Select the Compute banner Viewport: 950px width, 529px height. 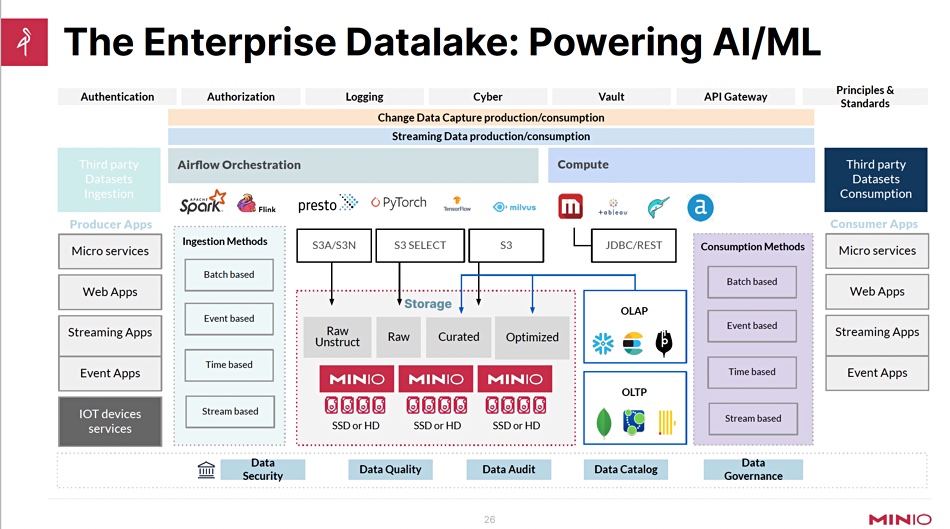click(x=682, y=165)
